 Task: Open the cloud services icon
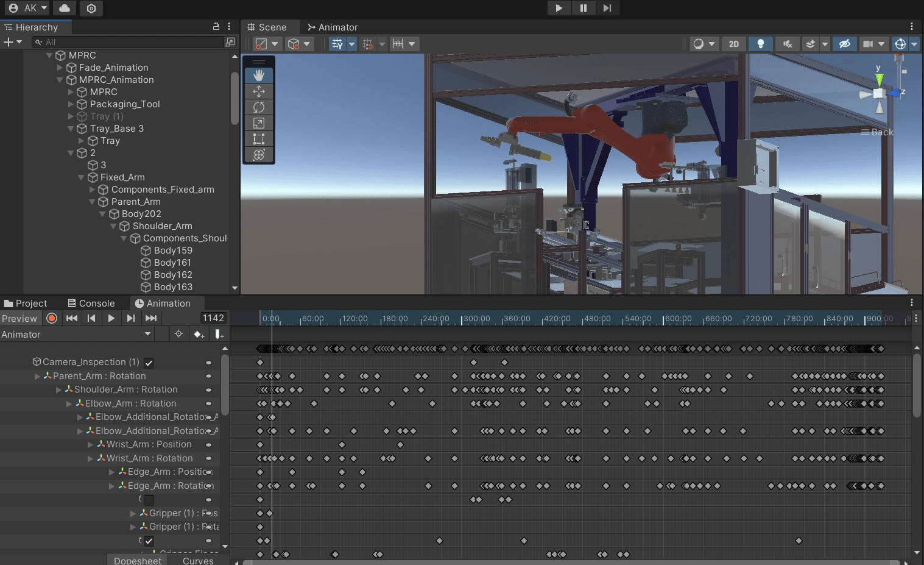click(65, 8)
